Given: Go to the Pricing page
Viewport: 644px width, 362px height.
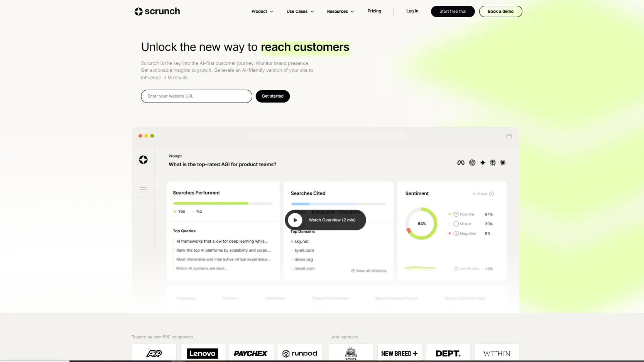Looking at the screenshot, I should pyautogui.click(x=374, y=11).
